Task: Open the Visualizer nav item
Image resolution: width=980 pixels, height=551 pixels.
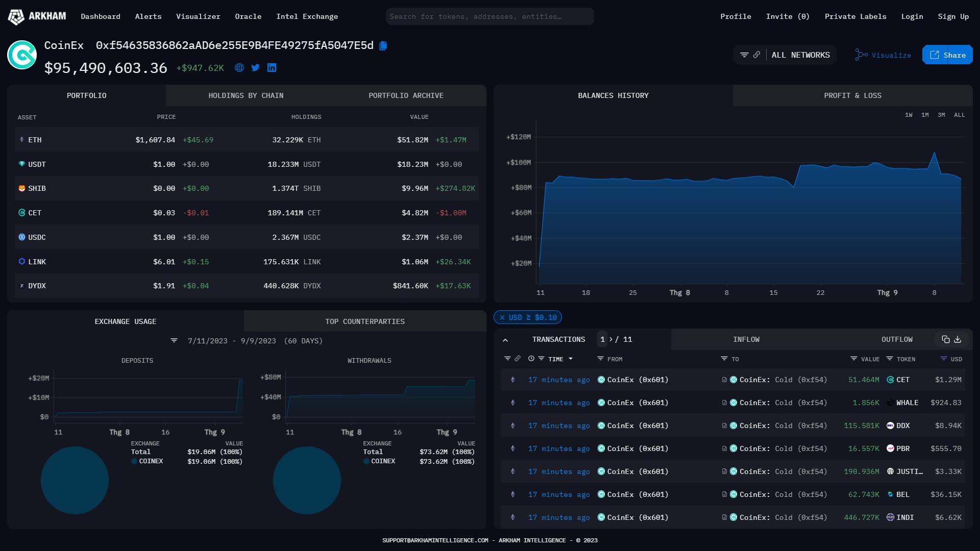Action: [x=199, y=17]
